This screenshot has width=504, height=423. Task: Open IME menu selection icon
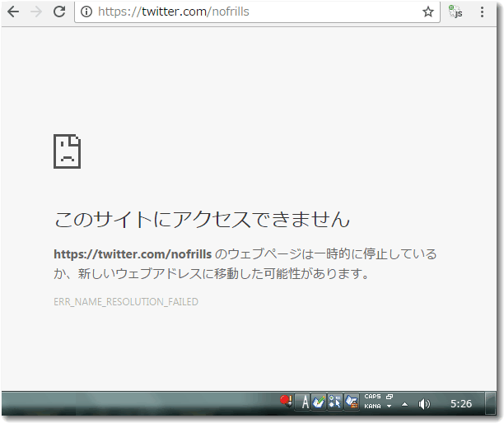coord(334,402)
